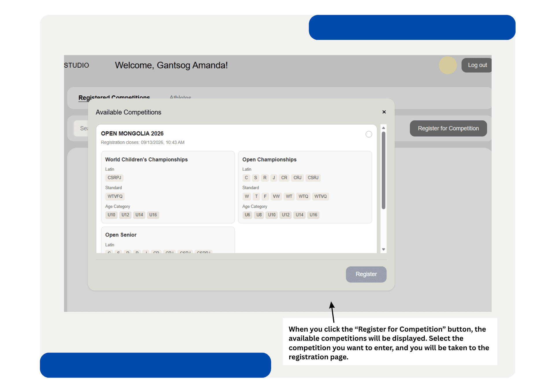Click the U8 age tag in Open Championships
555x392 pixels.
259,215
